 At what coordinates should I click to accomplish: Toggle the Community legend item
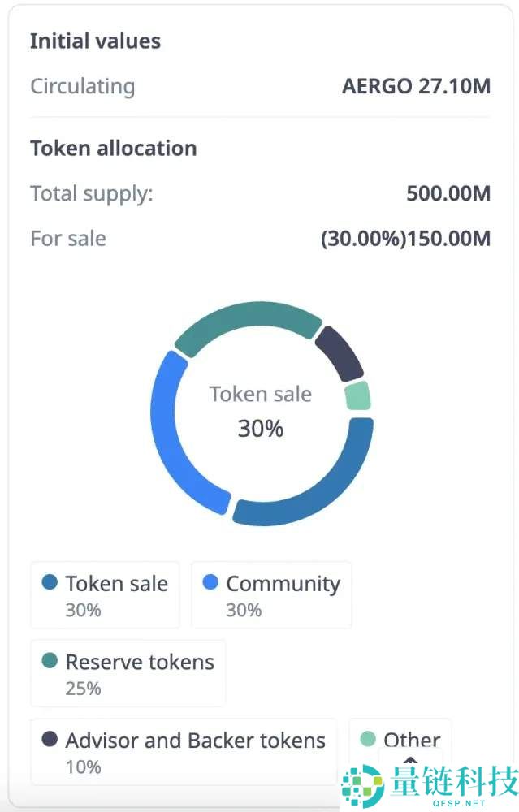(271, 595)
